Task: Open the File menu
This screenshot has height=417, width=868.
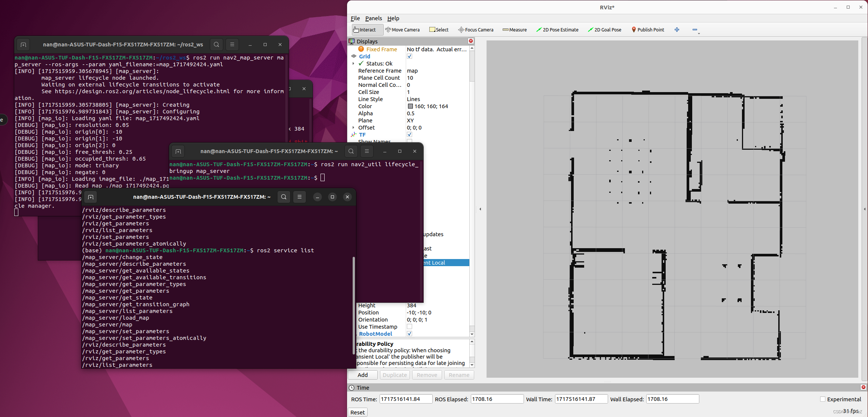Action: click(x=355, y=18)
